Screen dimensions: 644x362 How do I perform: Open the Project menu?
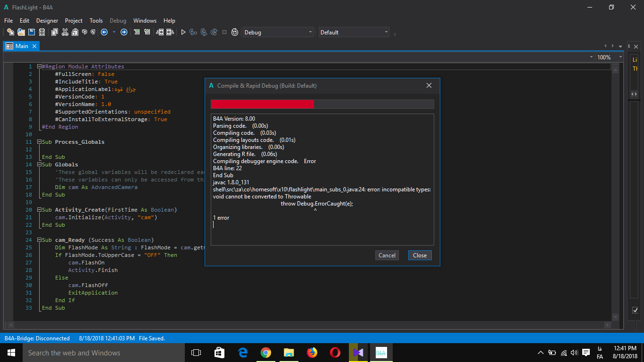(74, 21)
